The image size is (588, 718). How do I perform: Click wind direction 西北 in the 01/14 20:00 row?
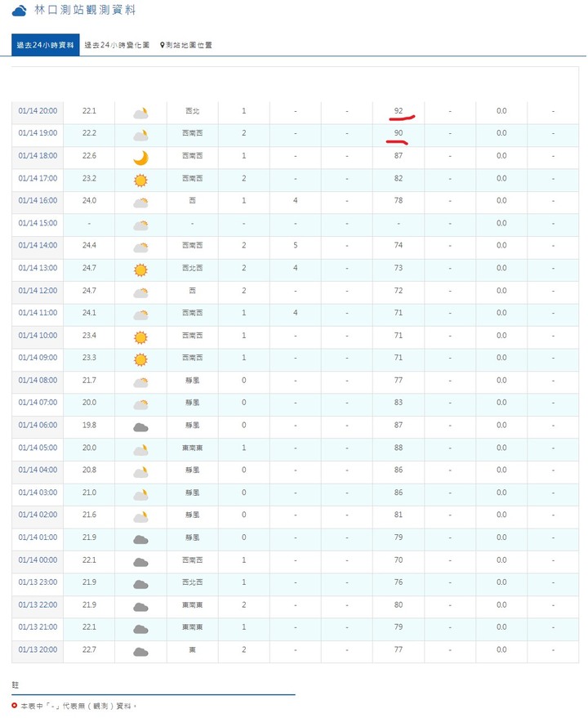(193, 111)
